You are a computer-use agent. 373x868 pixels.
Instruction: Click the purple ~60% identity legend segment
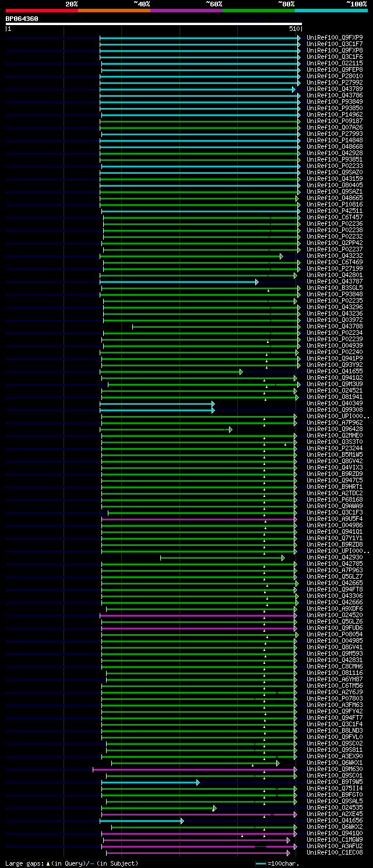click(x=186, y=10)
